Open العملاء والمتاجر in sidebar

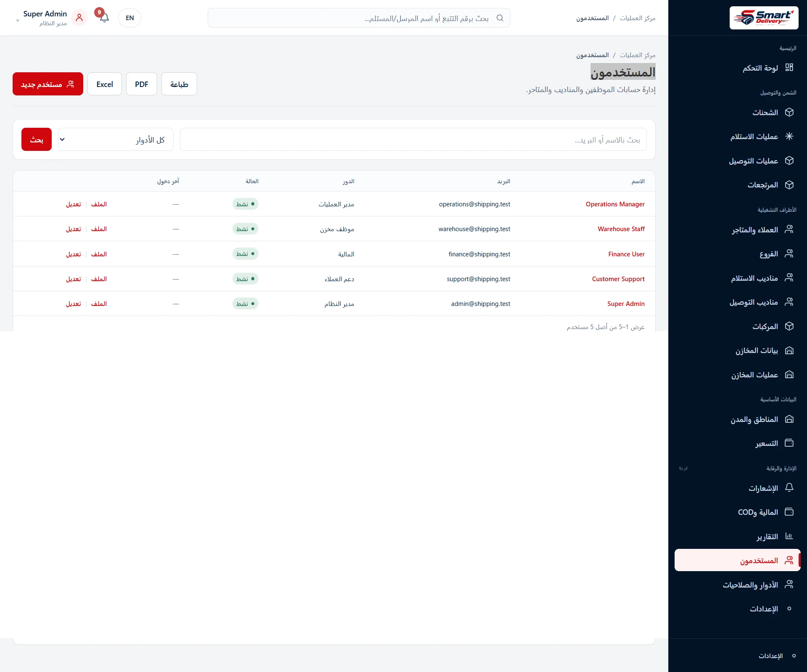pyautogui.click(x=737, y=229)
